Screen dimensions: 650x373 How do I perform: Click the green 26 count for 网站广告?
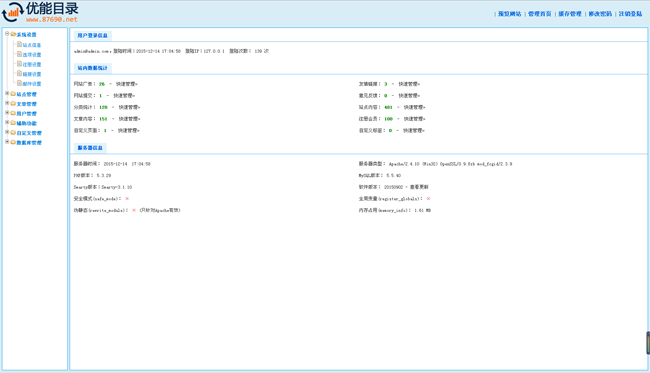pos(102,84)
